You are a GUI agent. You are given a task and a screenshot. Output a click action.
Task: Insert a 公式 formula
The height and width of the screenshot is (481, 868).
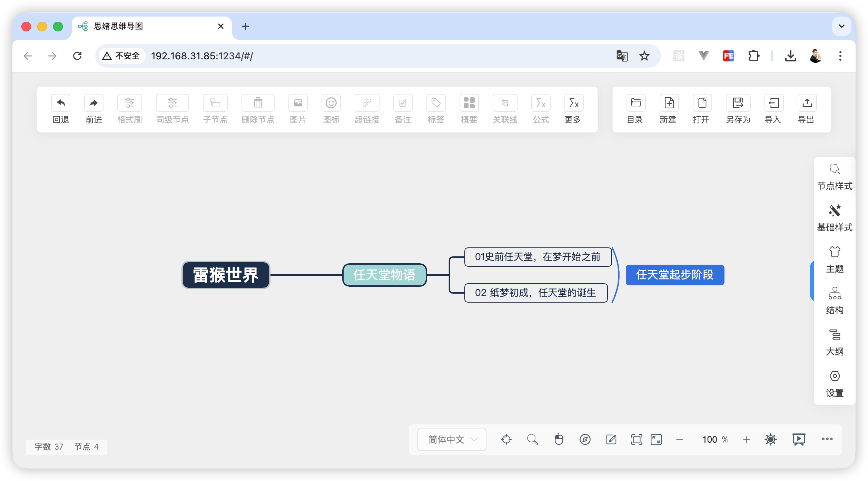pos(540,109)
